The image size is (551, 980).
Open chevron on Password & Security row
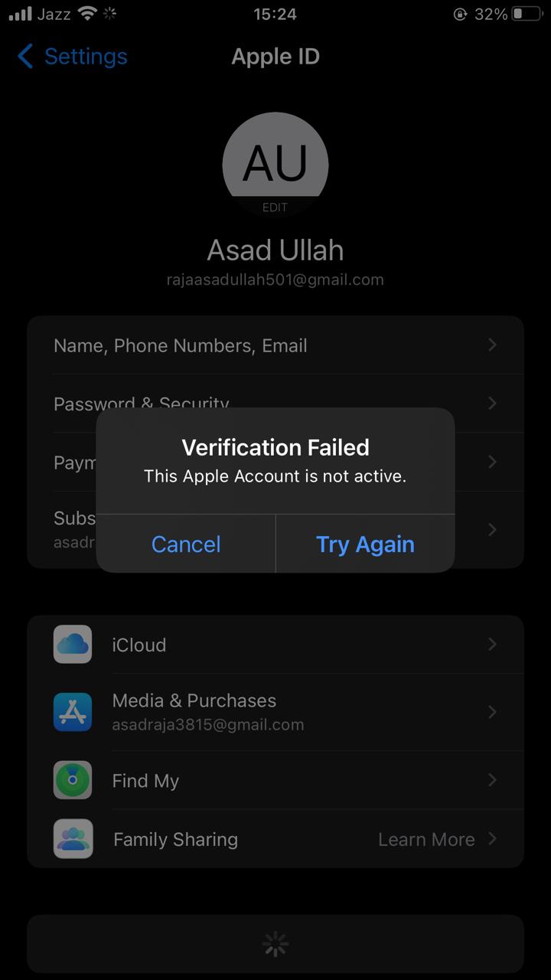click(x=493, y=403)
